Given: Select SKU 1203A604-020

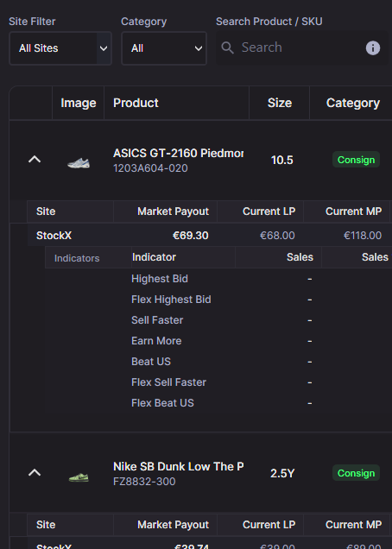Looking at the screenshot, I should coord(150,168).
